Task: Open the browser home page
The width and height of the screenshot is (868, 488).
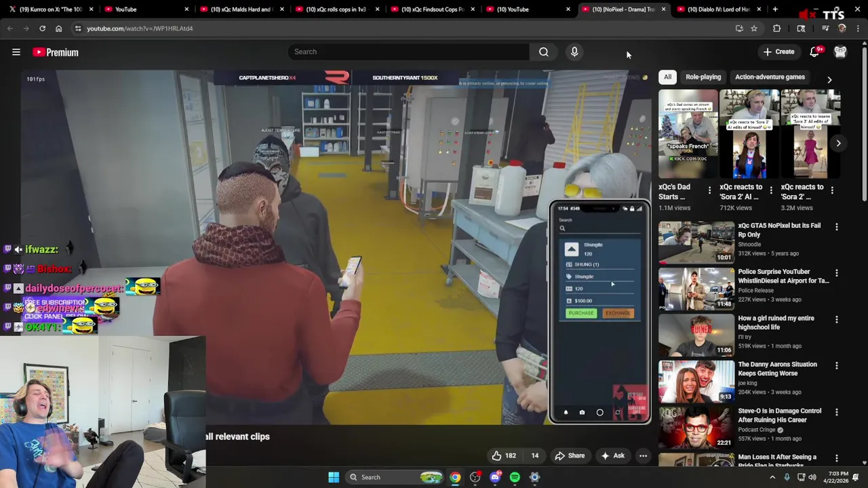Action: 58,28
